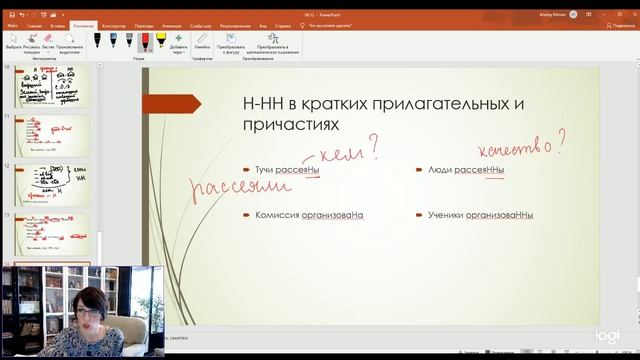This screenshot has width=640, height=360.
Task: Switch to the Переходы ribbon tab
Action: pyautogui.click(x=144, y=26)
